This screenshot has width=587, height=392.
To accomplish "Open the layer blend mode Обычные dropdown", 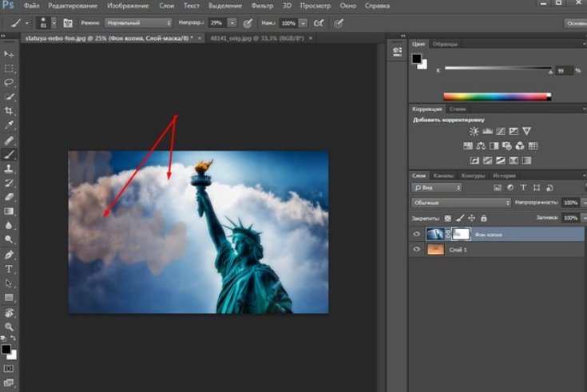I will [461, 203].
